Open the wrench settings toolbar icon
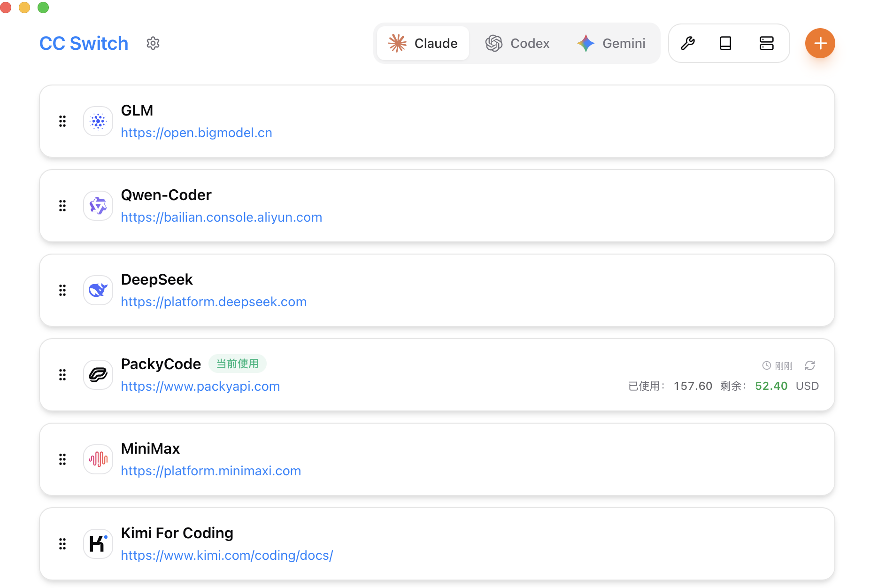The height and width of the screenshot is (588, 878). (x=688, y=43)
